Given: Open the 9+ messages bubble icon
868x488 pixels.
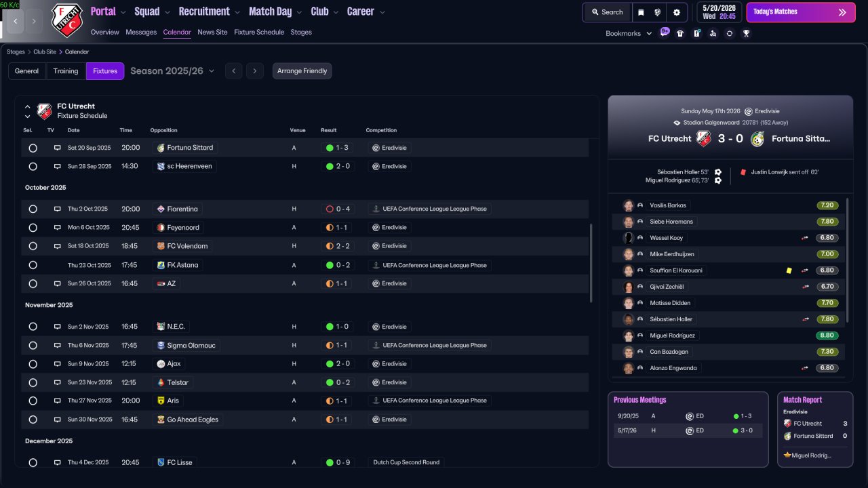Looking at the screenshot, I should (665, 32).
